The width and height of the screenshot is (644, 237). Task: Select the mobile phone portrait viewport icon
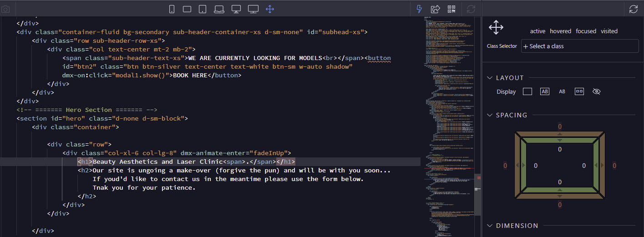point(172,9)
